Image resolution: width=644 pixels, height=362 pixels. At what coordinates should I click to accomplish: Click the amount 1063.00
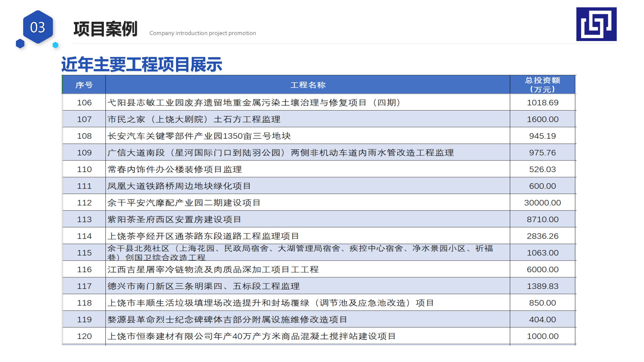[x=543, y=253]
